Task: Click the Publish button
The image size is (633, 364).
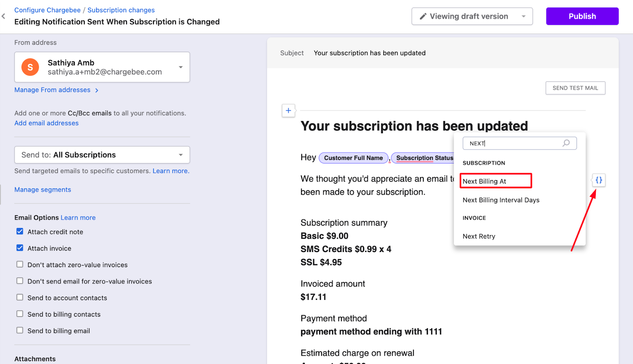Action: (x=582, y=16)
